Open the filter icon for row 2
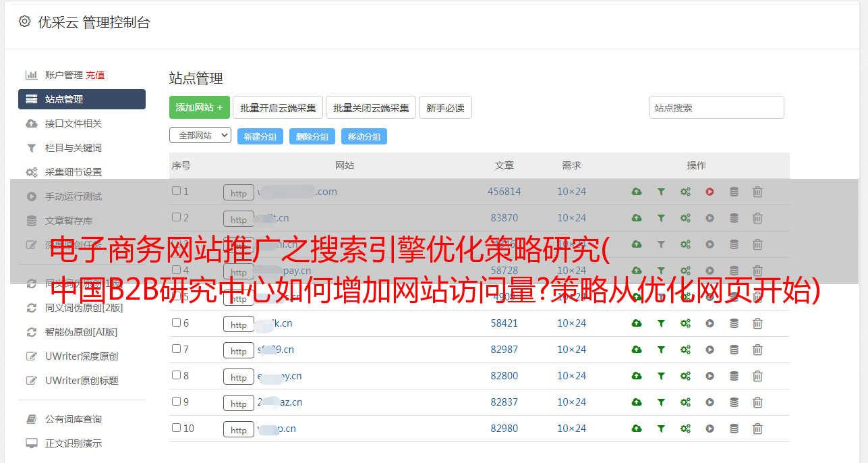Viewport: 868px width, 463px height. [x=661, y=218]
